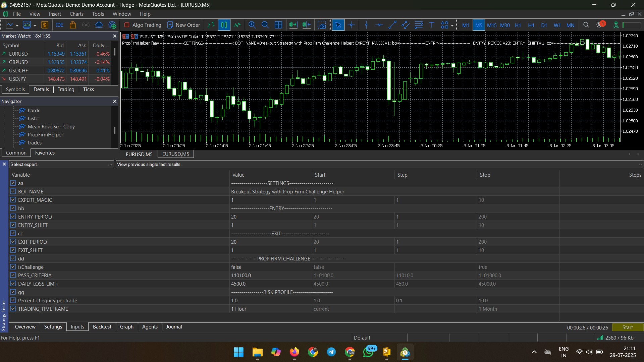Open the Virtual Hosting cloud icon
This screenshot has height=362, width=644.
pyautogui.click(x=99, y=25)
